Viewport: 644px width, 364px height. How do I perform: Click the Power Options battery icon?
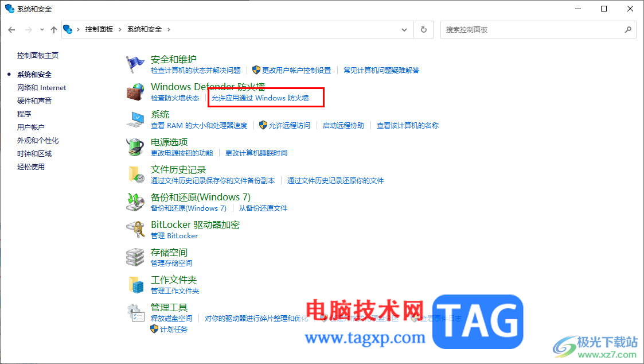point(135,147)
